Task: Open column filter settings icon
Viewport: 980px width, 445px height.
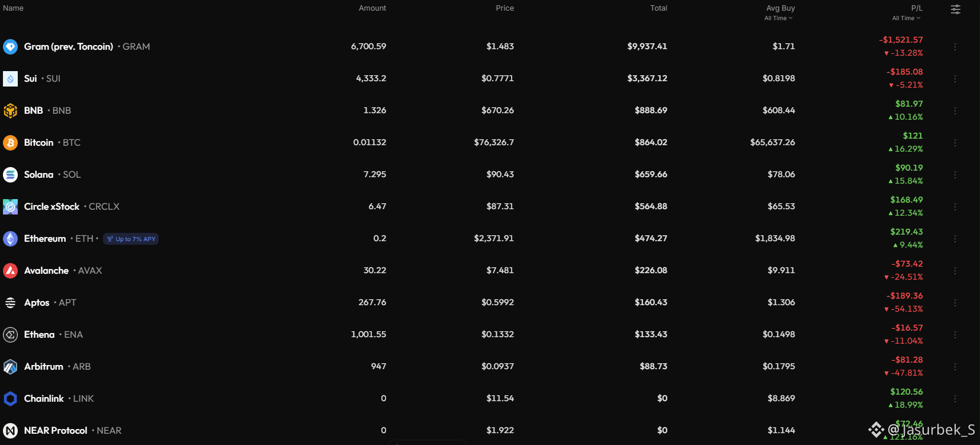Action: tap(956, 9)
